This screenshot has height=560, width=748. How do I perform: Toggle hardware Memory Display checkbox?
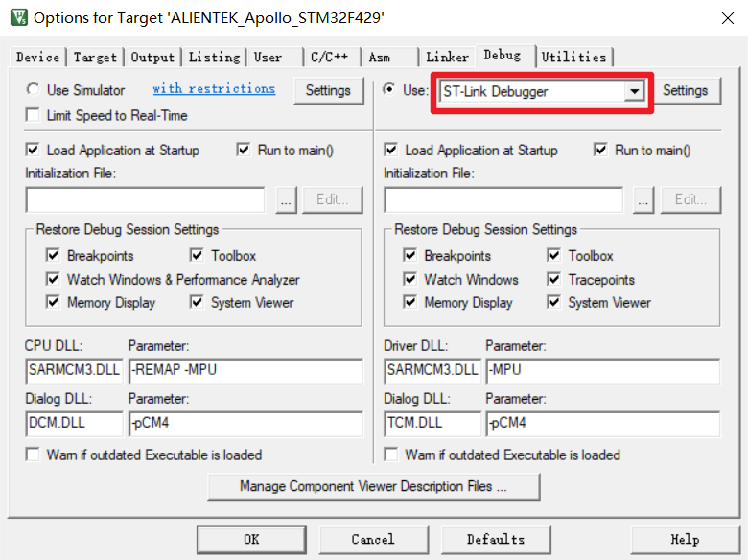(410, 302)
